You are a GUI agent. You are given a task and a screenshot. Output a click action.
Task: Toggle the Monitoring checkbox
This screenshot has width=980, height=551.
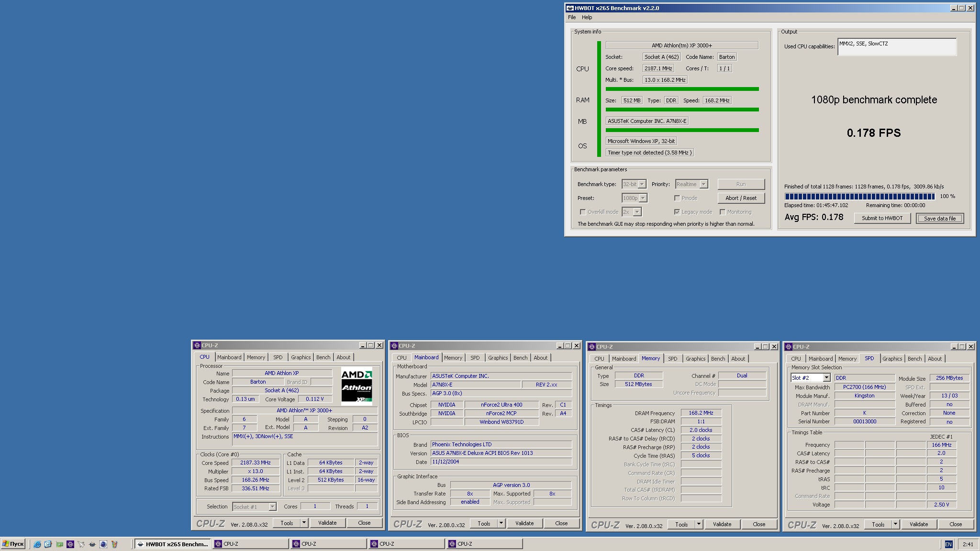(723, 212)
